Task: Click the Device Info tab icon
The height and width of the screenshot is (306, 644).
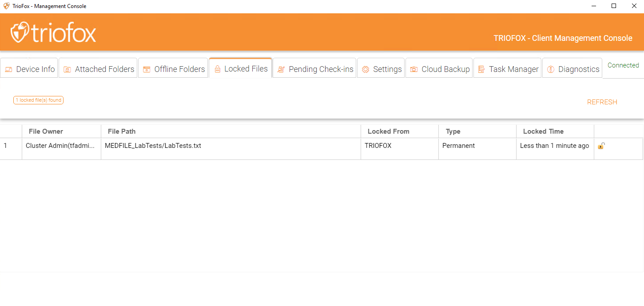Action: (x=8, y=69)
